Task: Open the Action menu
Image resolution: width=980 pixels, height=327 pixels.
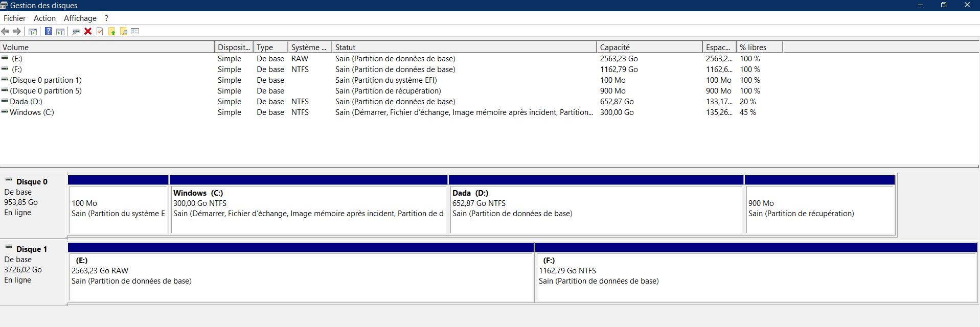Action: (x=44, y=18)
